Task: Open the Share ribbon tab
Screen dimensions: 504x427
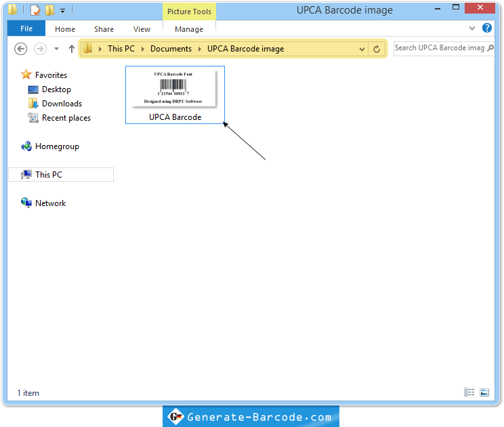Action: (x=104, y=29)
